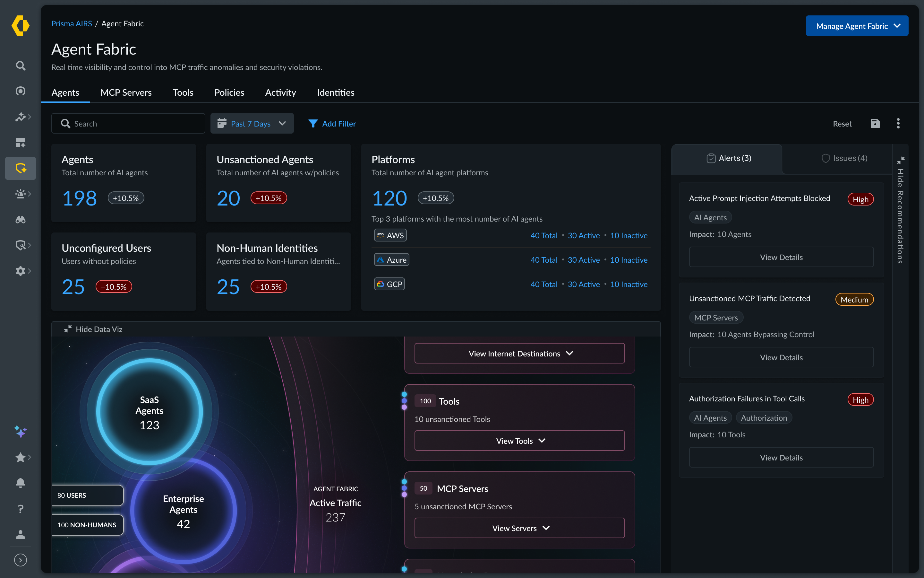The width and height of the screenshot is (924, 578).
Task: Open the binoculars sidebar icon
Action: tap(21, 219)
